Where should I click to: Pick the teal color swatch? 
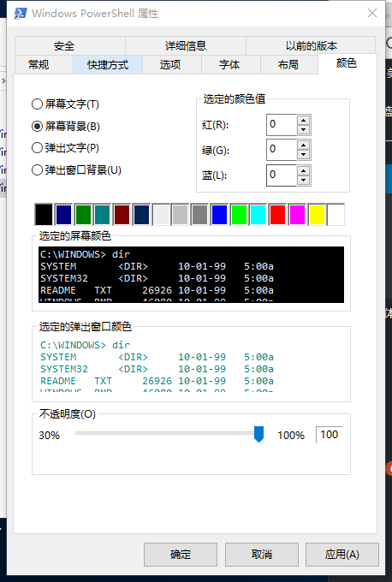point(103,215)
